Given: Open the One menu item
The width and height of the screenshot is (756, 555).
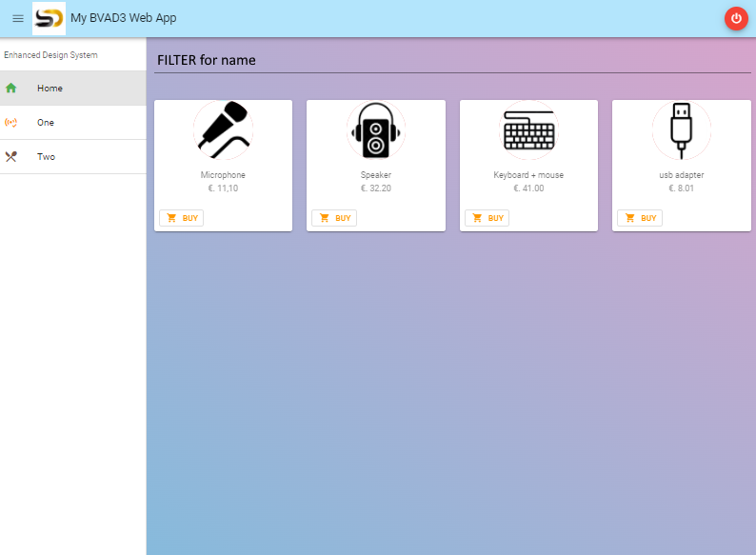Looking at the screenshot, I should click(73, 123).
